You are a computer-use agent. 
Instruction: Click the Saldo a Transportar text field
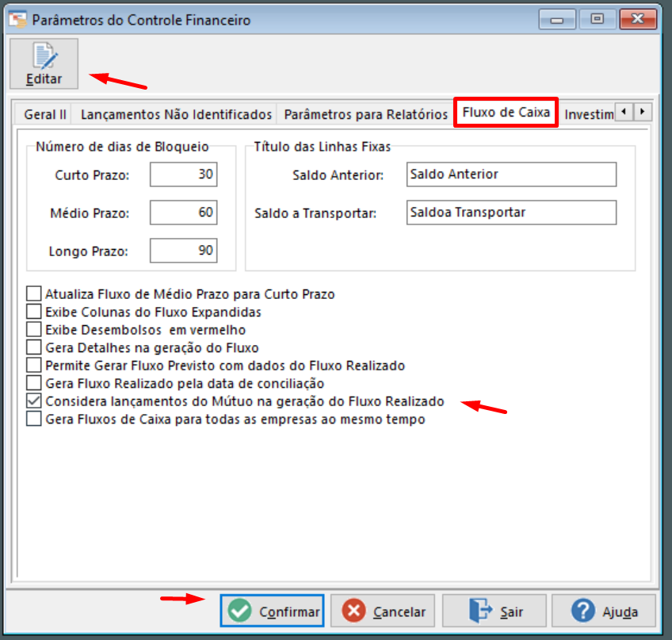click(x=511, y=213)
